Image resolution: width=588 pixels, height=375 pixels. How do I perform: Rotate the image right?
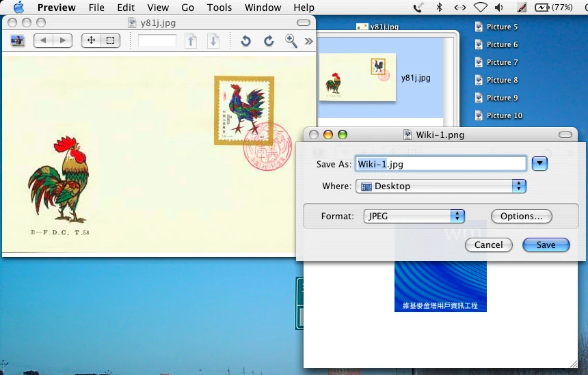(x=269, y=40)
